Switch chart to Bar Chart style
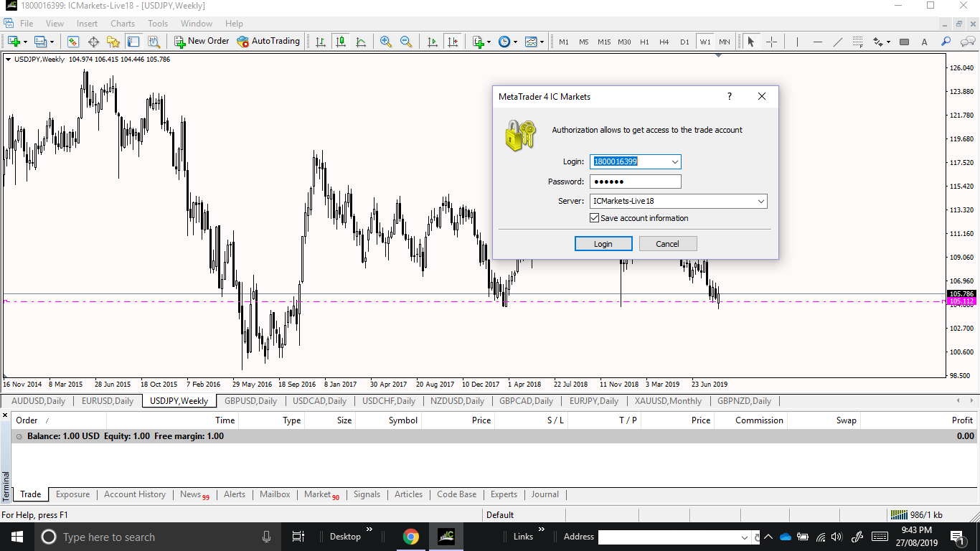 pos(321,42)
